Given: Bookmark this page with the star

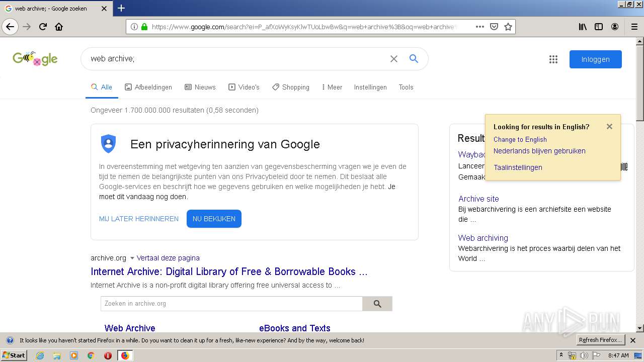Looking at the screenshot, I should (x=508, y=27).
